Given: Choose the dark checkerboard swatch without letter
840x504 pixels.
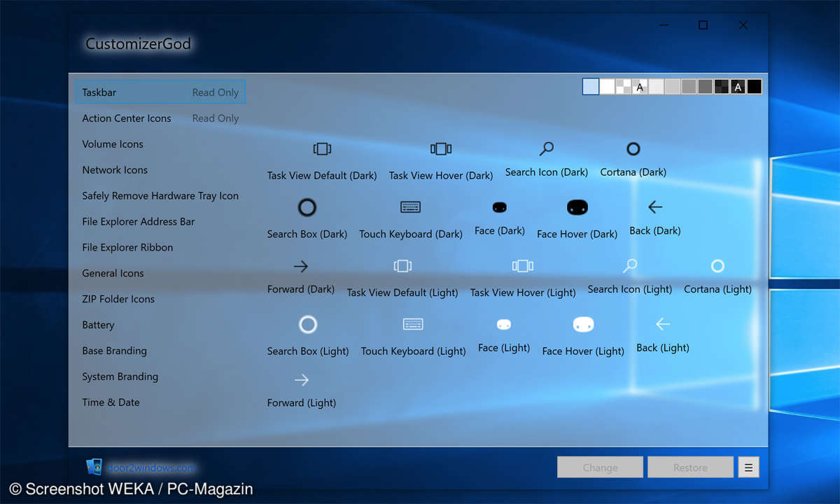Looking at the screenshot, I should tap(721, 87).
